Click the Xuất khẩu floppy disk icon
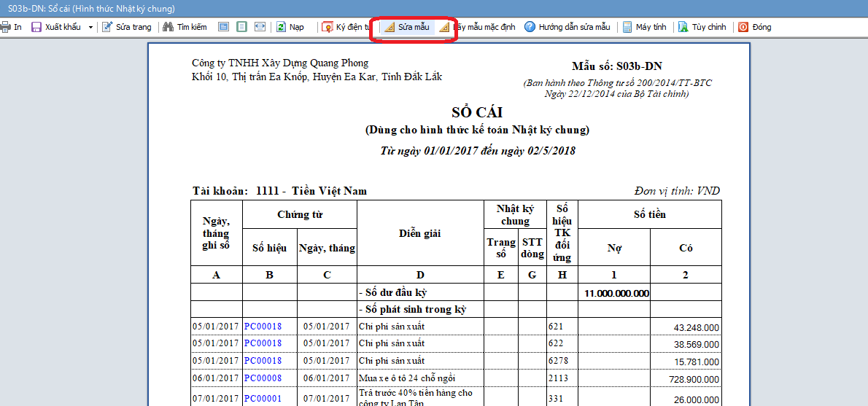This screenshot has width=868, height=406. [x=36, y=26]
